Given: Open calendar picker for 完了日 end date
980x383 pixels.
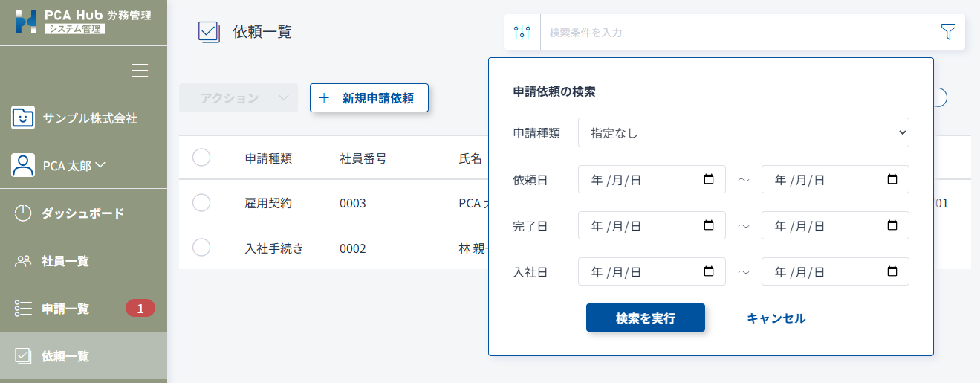Looking at the screenshot, I should coord(892,225).
